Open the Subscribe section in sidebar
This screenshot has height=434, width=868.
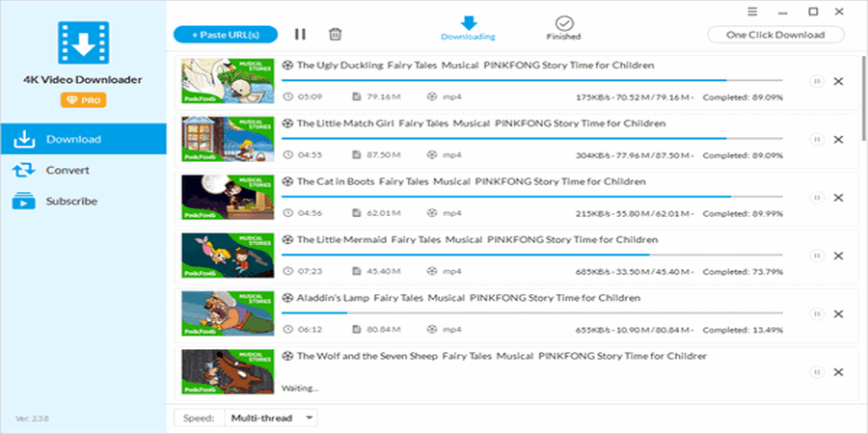pos(83,201)
